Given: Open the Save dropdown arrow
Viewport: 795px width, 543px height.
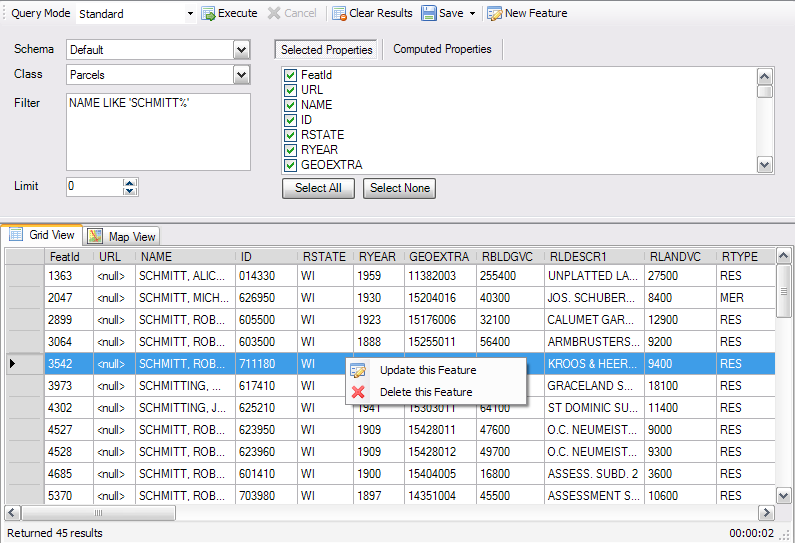Looking at the screenshot, I should (x=473, y=14).
